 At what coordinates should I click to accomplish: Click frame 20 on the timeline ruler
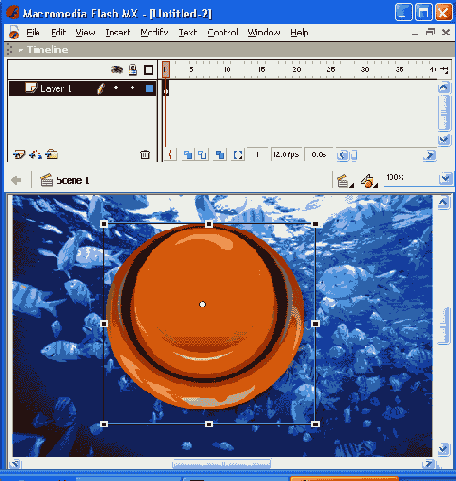297,69
